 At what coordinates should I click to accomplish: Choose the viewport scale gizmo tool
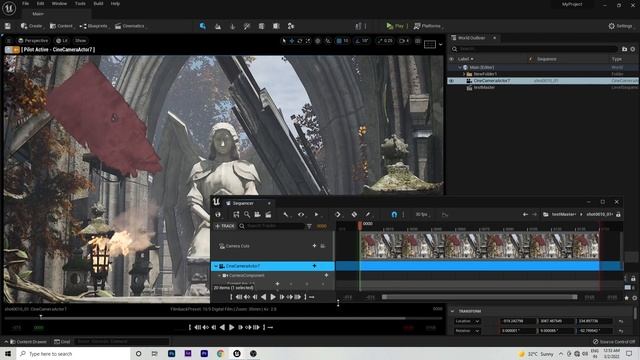308,41
